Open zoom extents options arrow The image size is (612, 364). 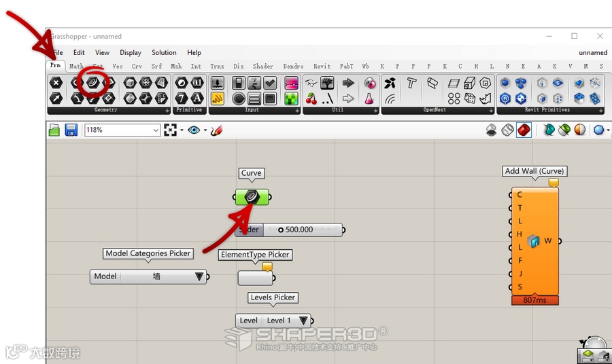[182, 130]
